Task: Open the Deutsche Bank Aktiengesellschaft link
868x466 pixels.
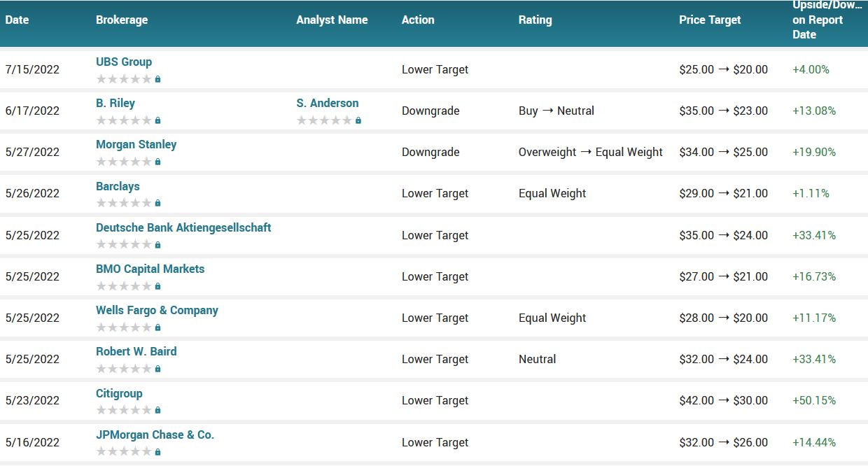Action: tap(183, 227)
